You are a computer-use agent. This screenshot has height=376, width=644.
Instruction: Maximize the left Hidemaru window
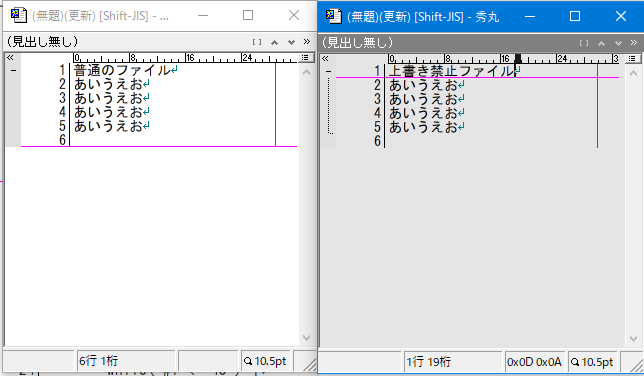point(248,16)
